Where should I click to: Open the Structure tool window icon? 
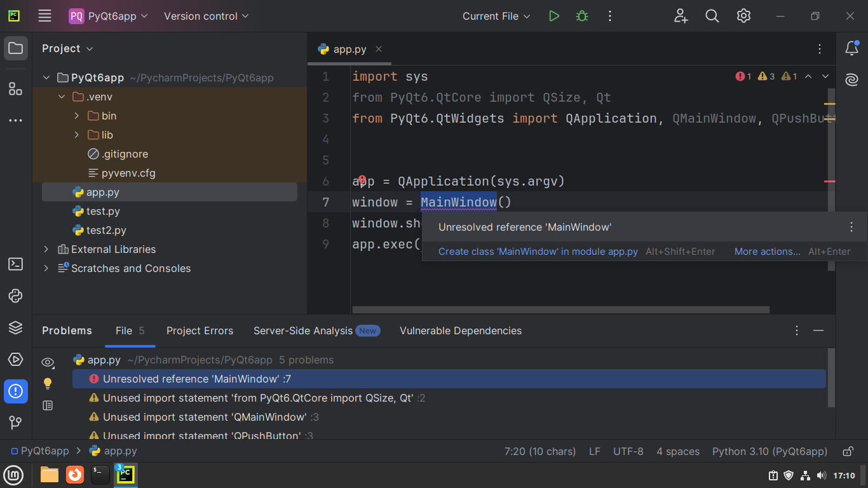(16, 89)
